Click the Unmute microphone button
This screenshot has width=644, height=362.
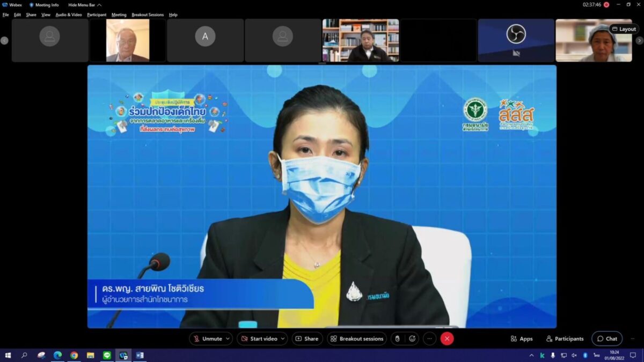click(x=208, y=339)
